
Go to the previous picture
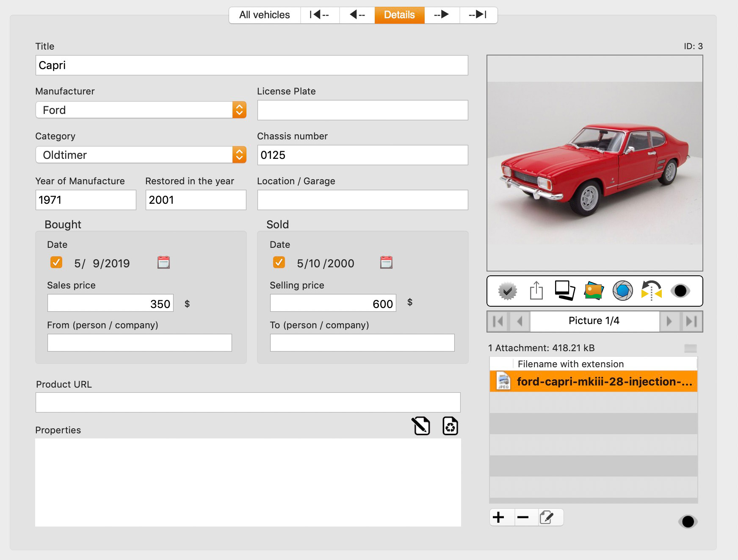click(520, 321)
